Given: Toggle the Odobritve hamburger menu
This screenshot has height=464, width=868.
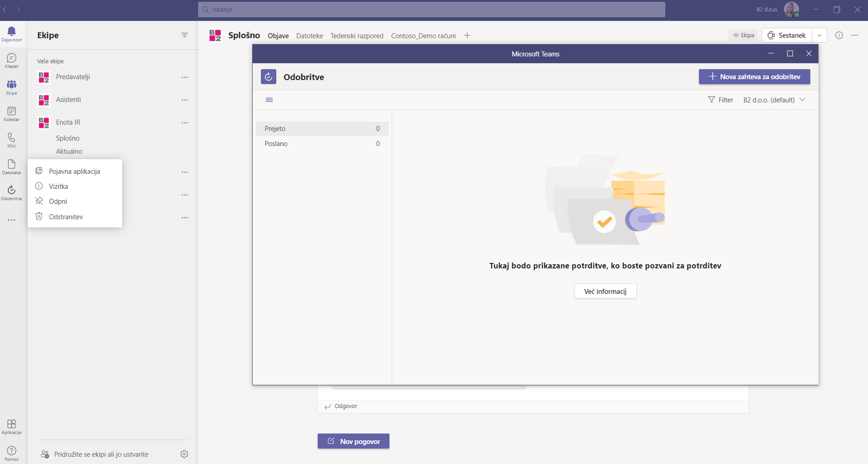Looking at the screenshot, I should (x=269, y=100).
